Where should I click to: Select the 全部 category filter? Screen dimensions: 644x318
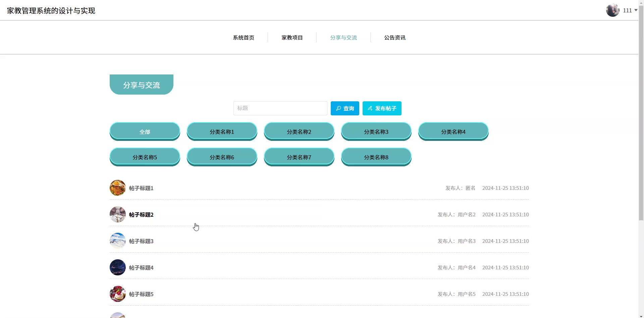point(145,131)
